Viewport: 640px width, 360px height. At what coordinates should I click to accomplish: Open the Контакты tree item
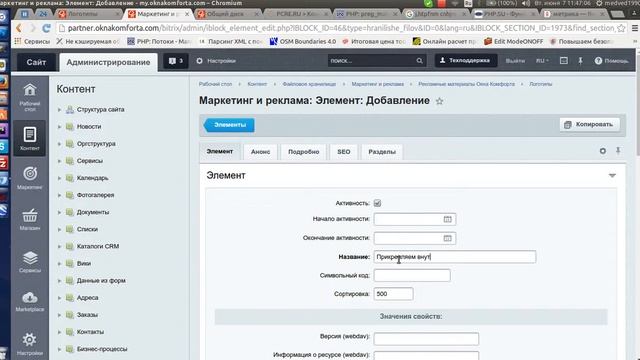click(x=91, y=332)
